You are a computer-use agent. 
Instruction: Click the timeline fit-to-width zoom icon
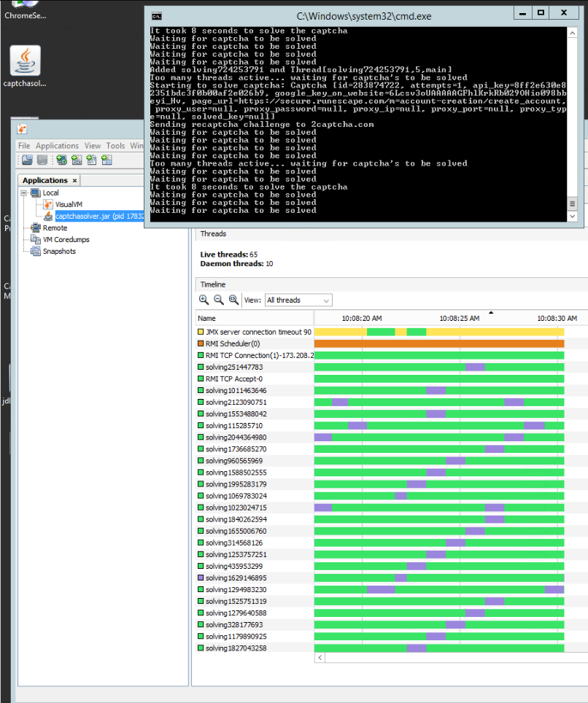click(233, 300)
